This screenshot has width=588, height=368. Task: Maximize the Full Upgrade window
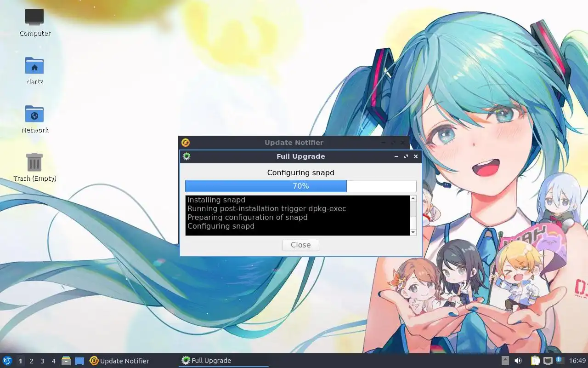[x=406, y=156]
